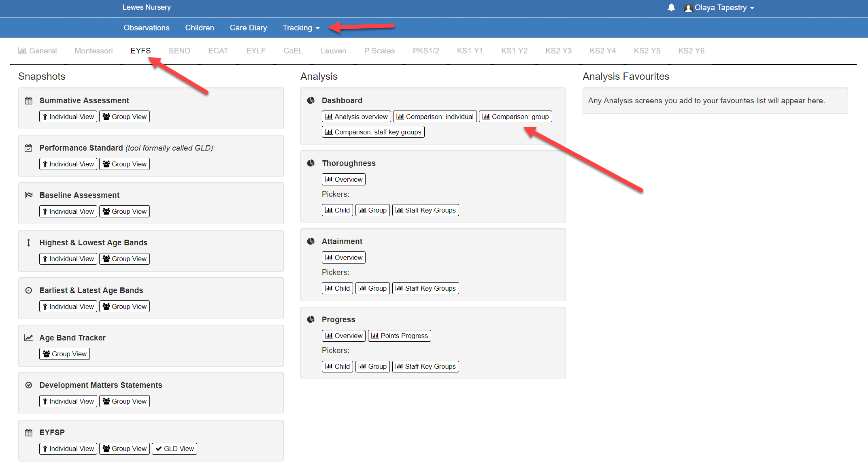This screenshot has width=868, height=470.
Task: Click the Earliest & Latest Age Bands clock icon
Action: 29,290
